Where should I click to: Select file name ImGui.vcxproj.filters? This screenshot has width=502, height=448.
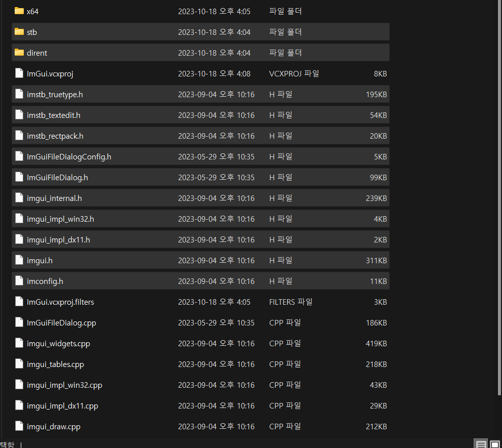coord(61,302)
